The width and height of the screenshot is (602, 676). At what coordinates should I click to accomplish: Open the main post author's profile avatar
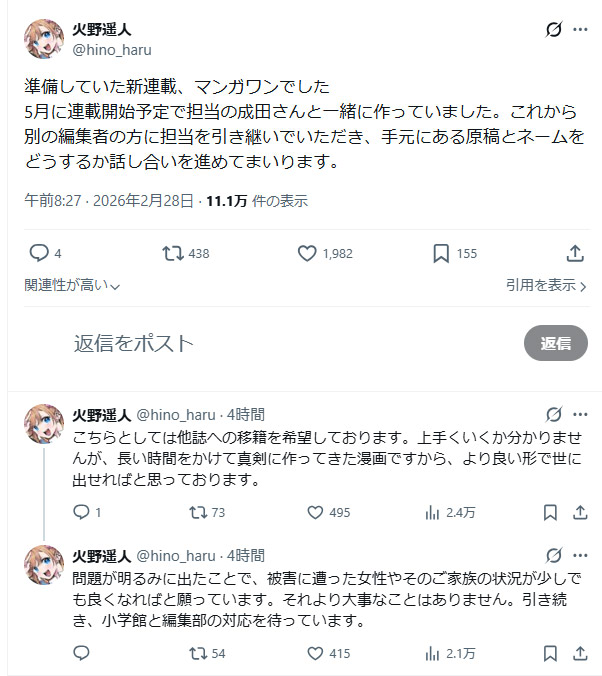coord(43,38)
